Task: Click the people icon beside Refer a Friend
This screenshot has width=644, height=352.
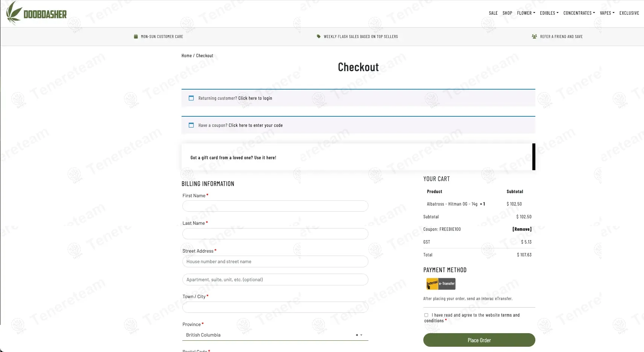Action: point(534,37)
